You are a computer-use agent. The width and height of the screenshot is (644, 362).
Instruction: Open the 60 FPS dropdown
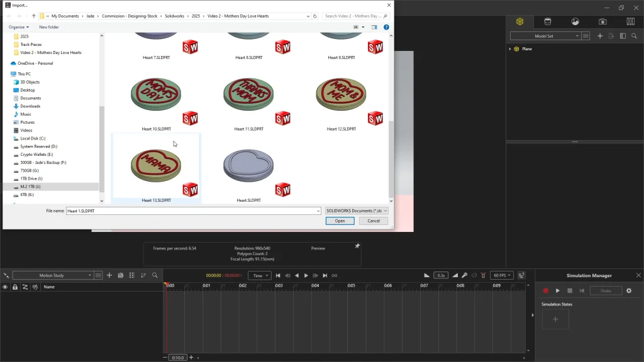[502, 275]
